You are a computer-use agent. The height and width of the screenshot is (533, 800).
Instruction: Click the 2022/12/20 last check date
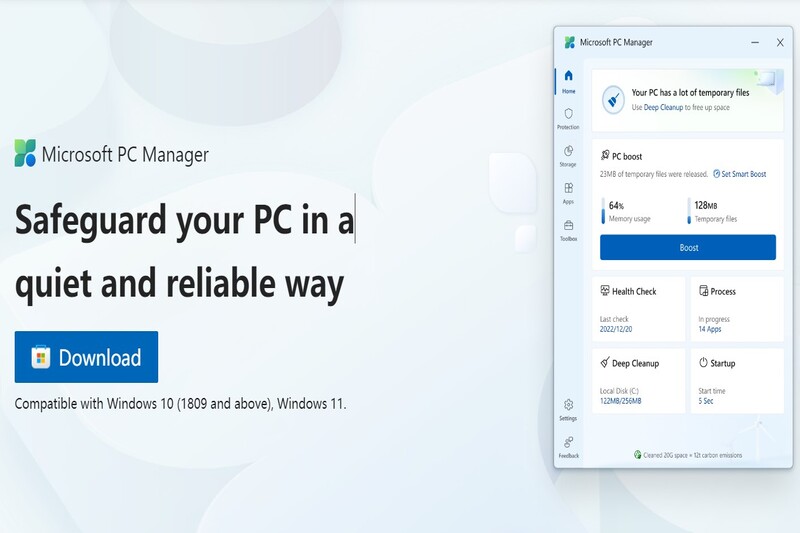[616, 329]
